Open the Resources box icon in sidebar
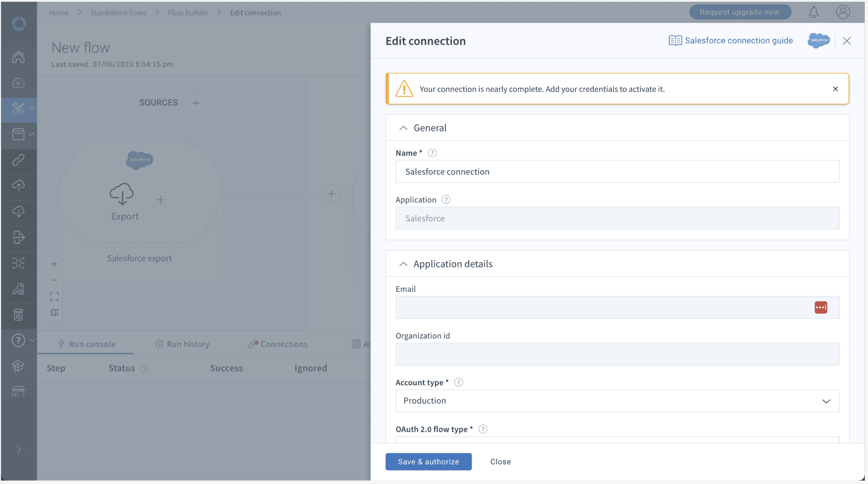This screenshot has height=484, width=868. [x=19, y=134]
